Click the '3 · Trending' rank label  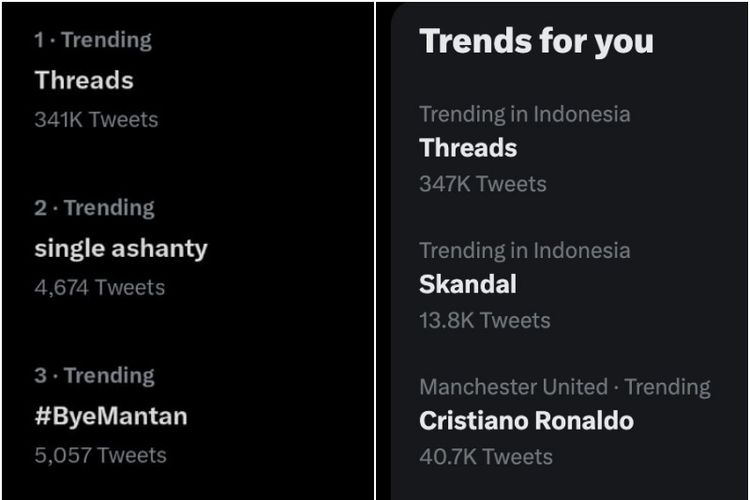point(94,376)
